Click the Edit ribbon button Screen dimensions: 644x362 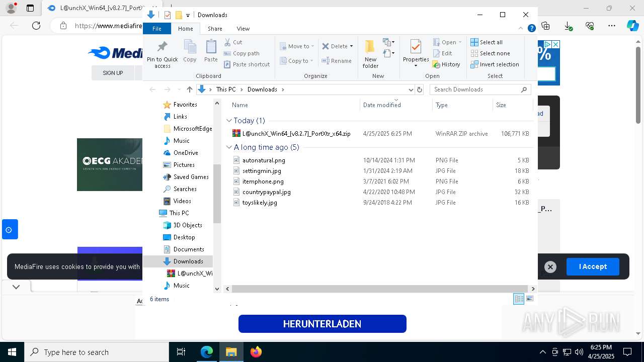pyautogui.click(x=442, y=53)
